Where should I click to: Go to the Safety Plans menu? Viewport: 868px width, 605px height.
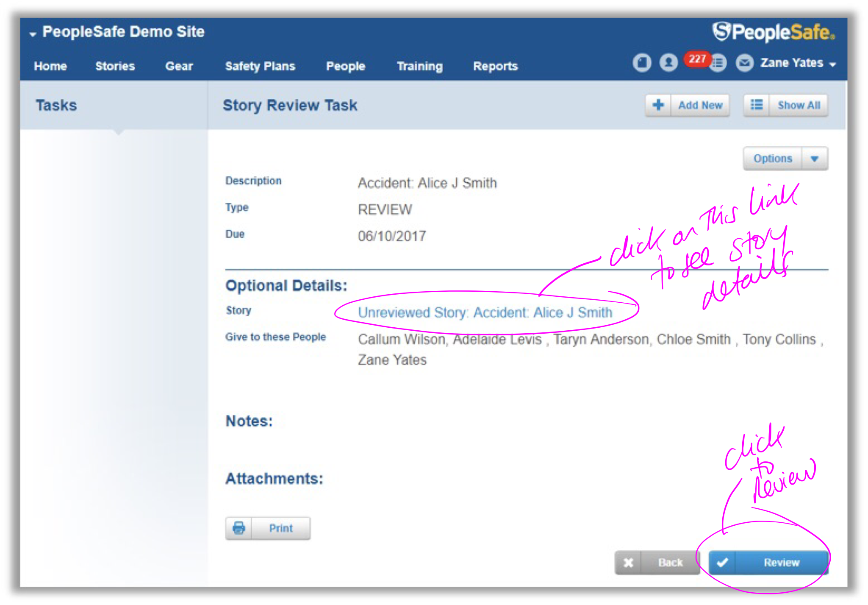coord(260,66)
